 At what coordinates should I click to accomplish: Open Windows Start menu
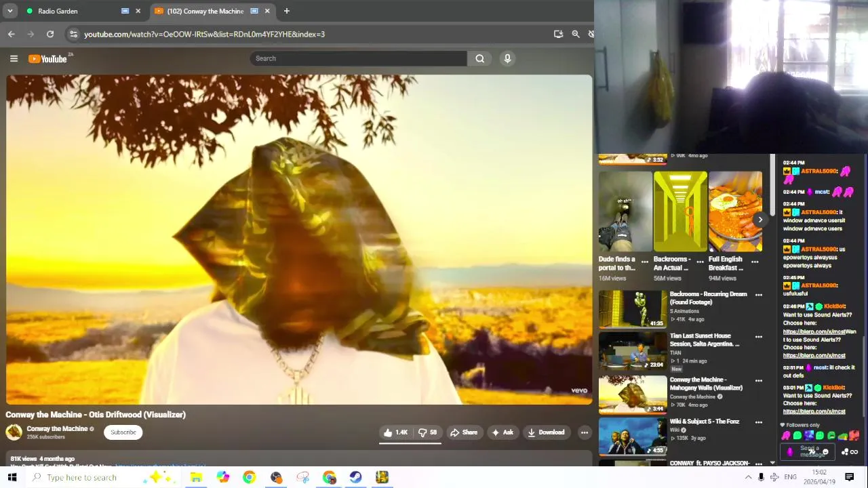[x=12, y=477]
